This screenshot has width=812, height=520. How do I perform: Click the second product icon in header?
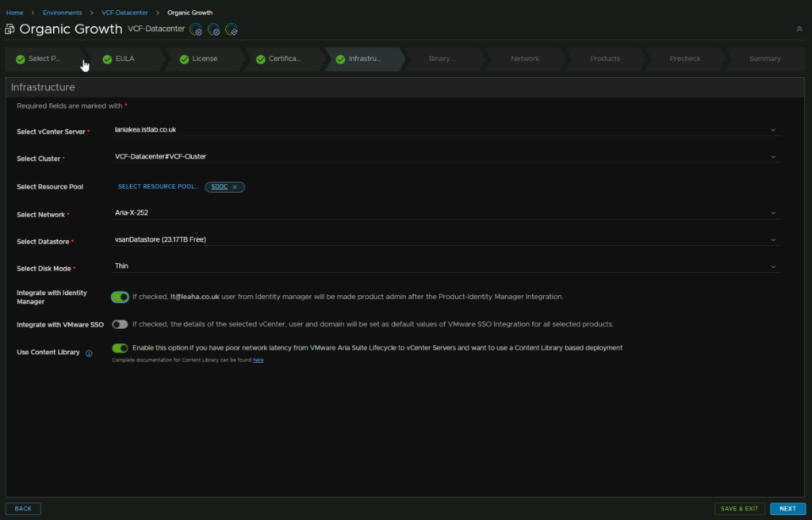coord(214,29)
